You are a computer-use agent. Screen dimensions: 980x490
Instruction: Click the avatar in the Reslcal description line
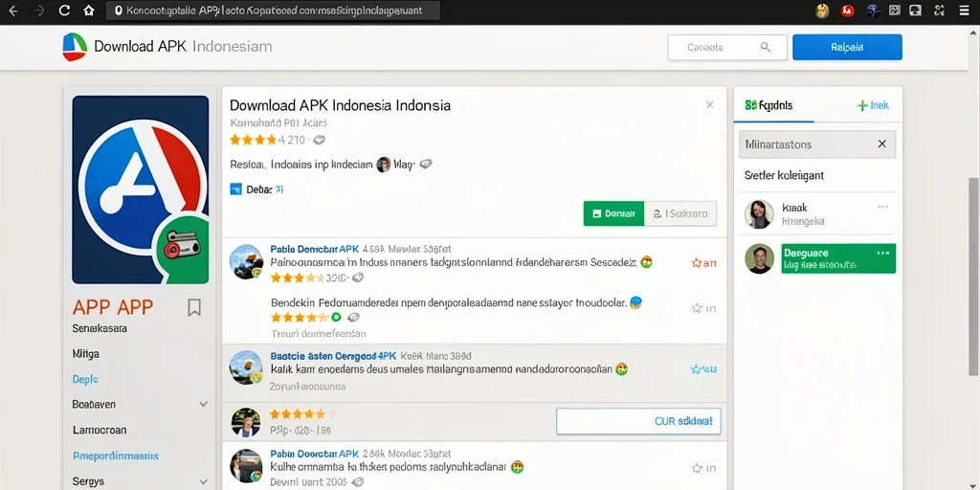point(383,165)
